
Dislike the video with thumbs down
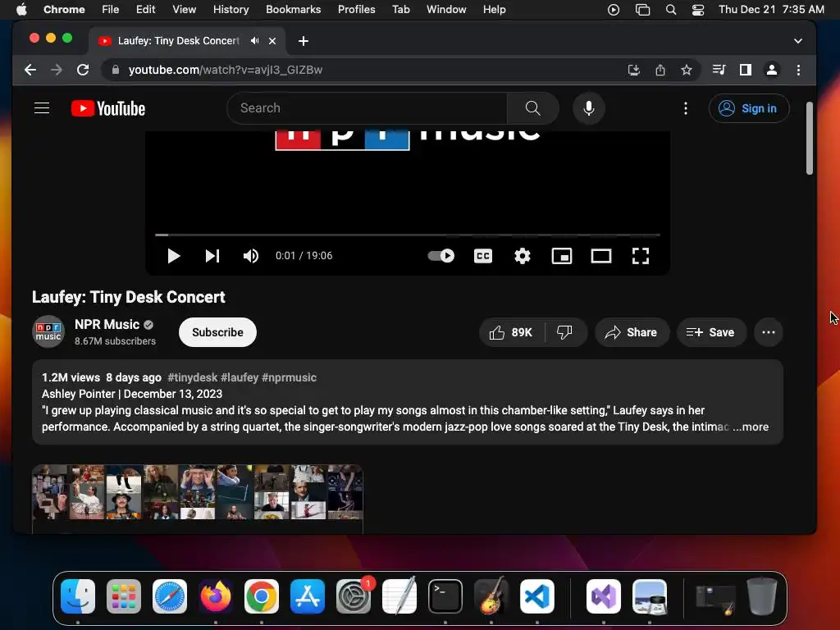click(565, 333)
